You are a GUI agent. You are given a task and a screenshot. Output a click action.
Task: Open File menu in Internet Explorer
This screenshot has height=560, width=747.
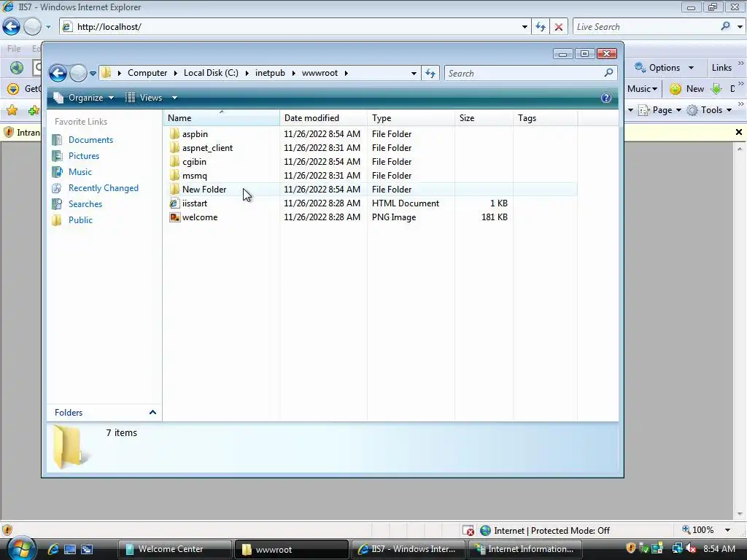tap(14, 49)
